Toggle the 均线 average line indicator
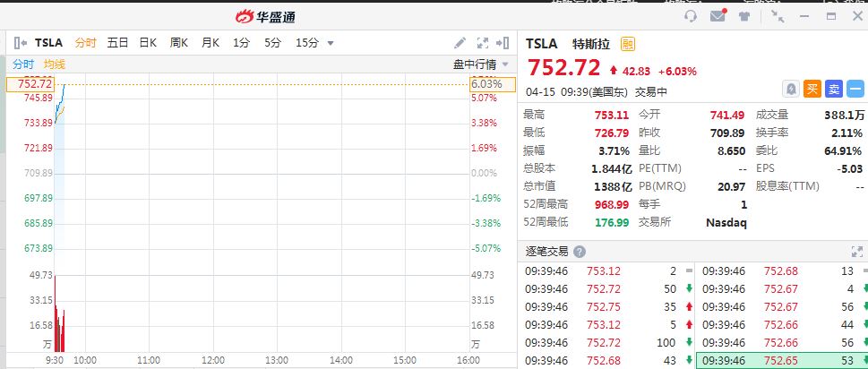The width and height of the screenshot is (868, 369). 55,64
